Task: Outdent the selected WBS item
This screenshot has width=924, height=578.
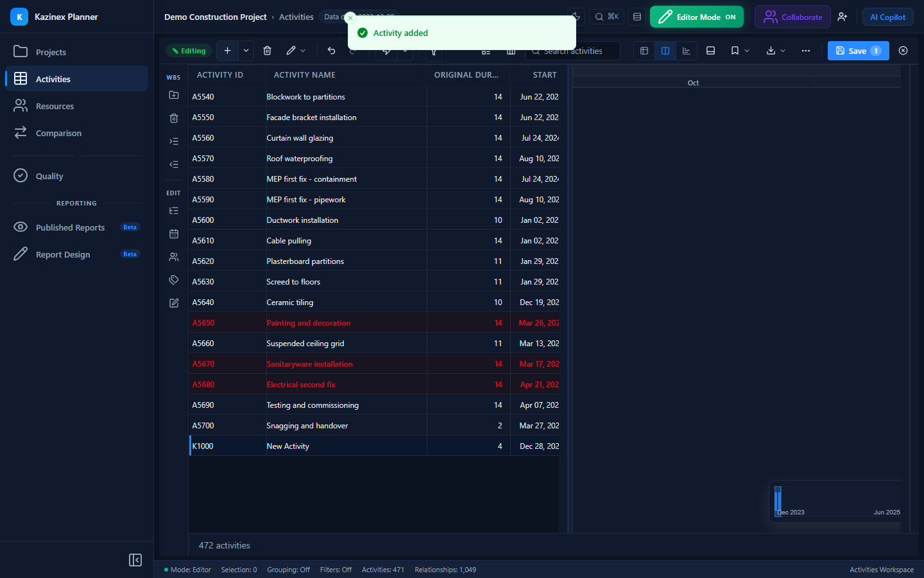Action: [x=174, y=164]
